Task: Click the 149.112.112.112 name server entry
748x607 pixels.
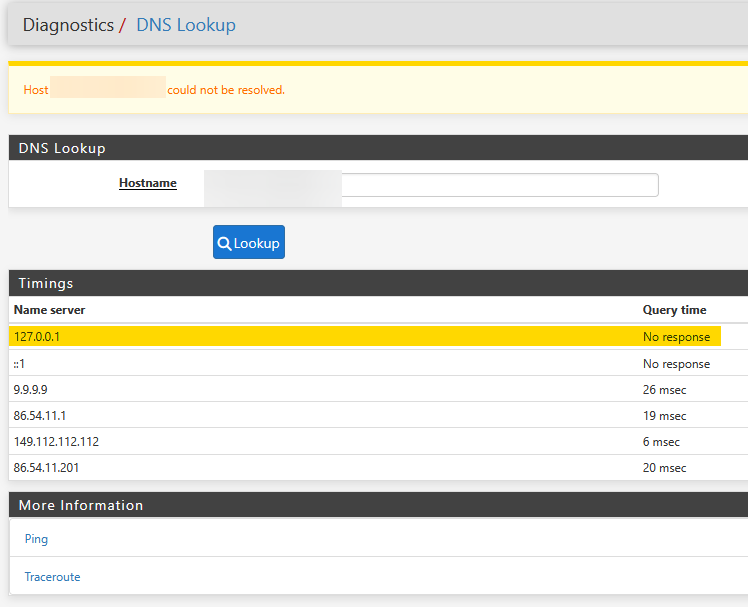Action: tap(56, 441)
